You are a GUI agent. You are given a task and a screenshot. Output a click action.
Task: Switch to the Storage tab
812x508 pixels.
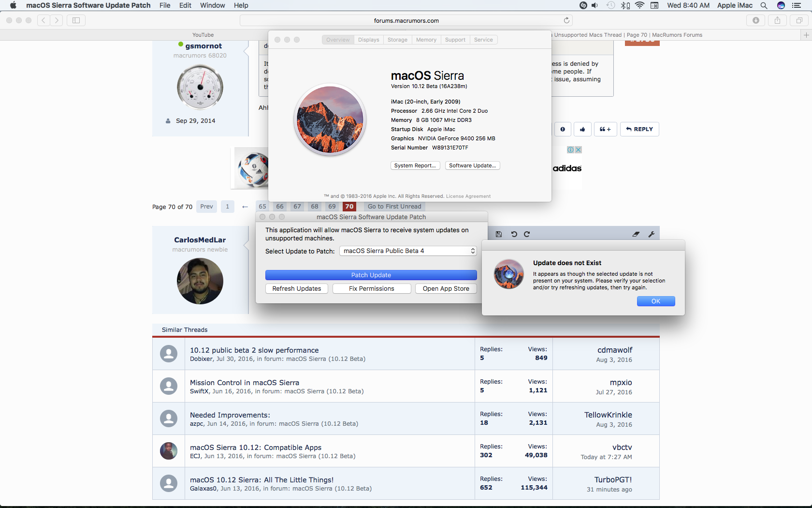[397, 40]
